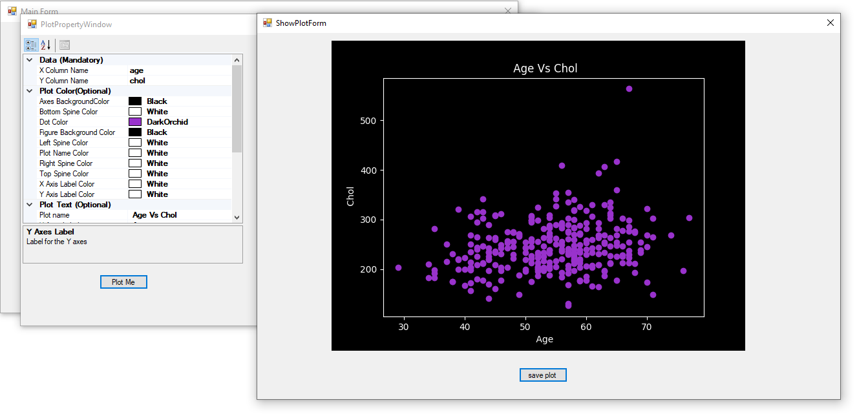Image resolution: width=868 pixels, height=414 pixels.
Task: Select the X Axis Label Color label
Action: 67,184
